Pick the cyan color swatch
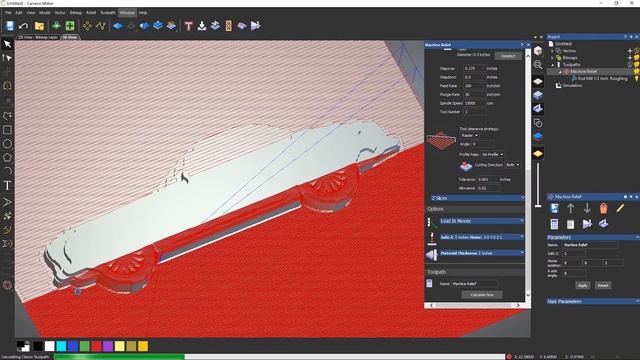640x360 pixels. (x=61, y=347)
